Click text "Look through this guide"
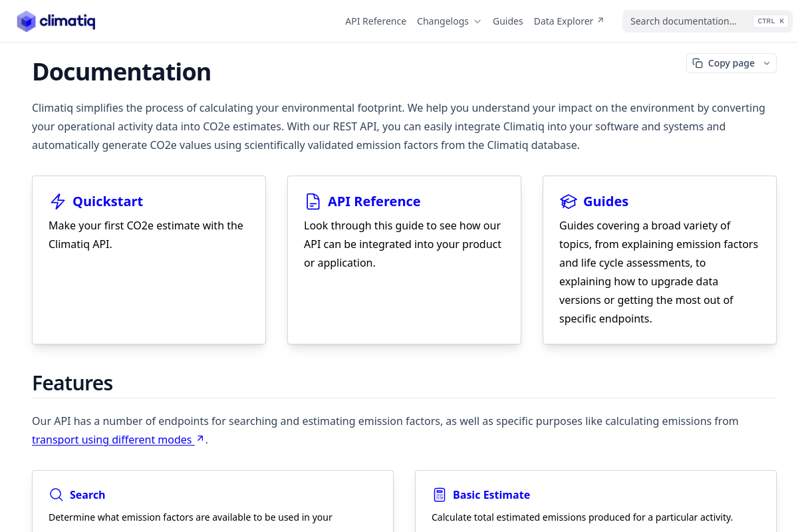 tap(360, 225)
